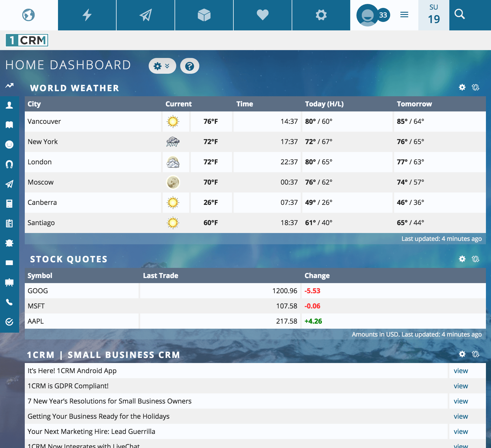This screenshot has height=448, width=491.
Task: Click the City column header
Action: (34, 104)
